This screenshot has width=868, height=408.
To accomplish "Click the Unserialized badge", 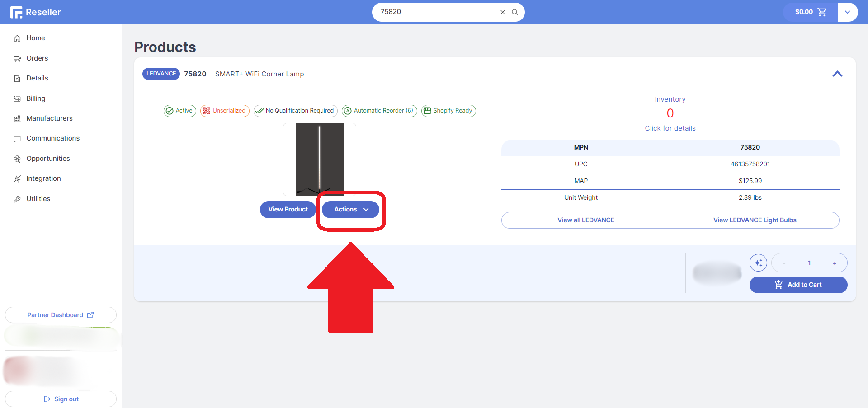I will coord(225,111).
